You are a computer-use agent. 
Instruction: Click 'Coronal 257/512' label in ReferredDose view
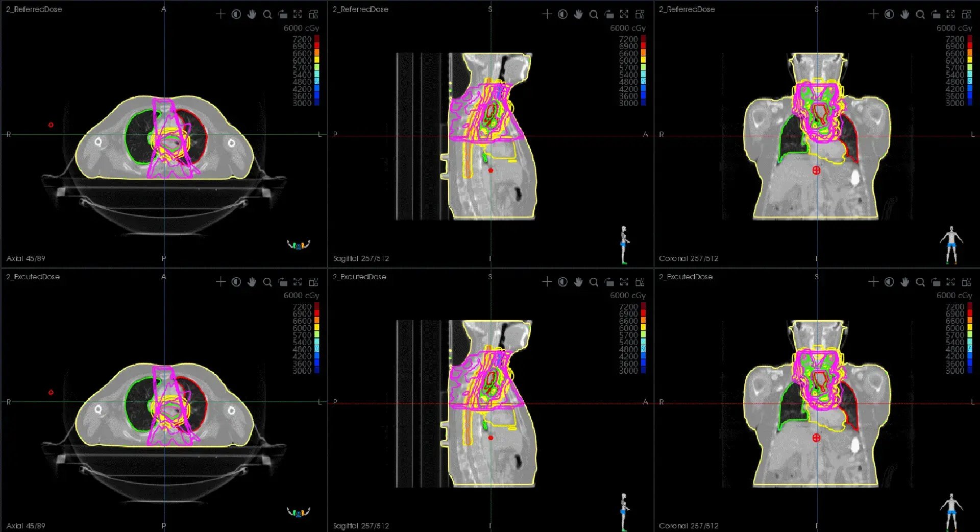[689, 258]
